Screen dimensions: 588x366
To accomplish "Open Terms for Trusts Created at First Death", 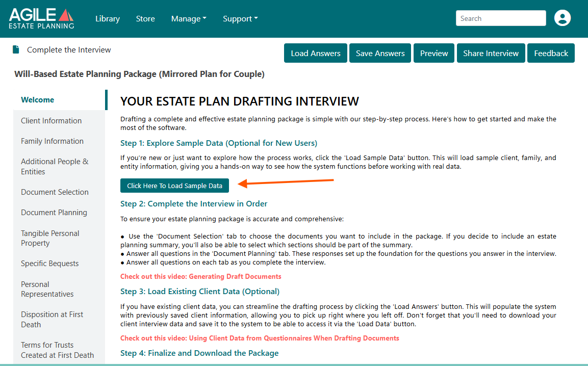I will click(x=59, y=350).
